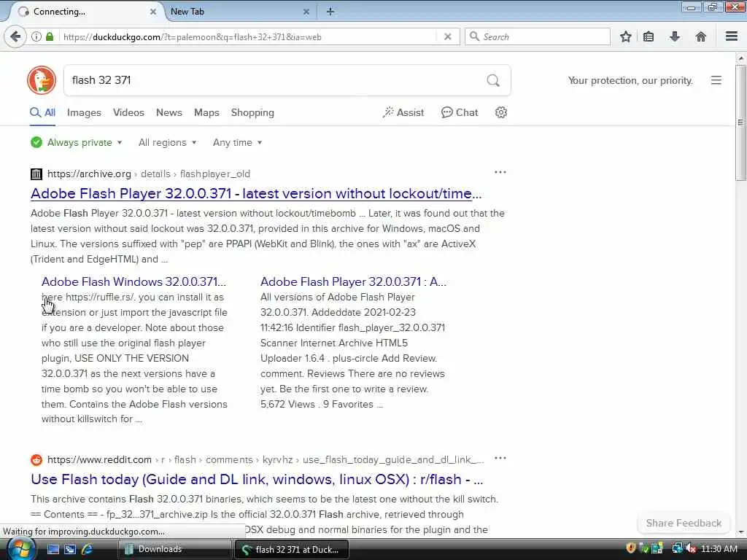
Task: Click the green padlock security icon
Action: pyautogui.click(x=50, y=36)
